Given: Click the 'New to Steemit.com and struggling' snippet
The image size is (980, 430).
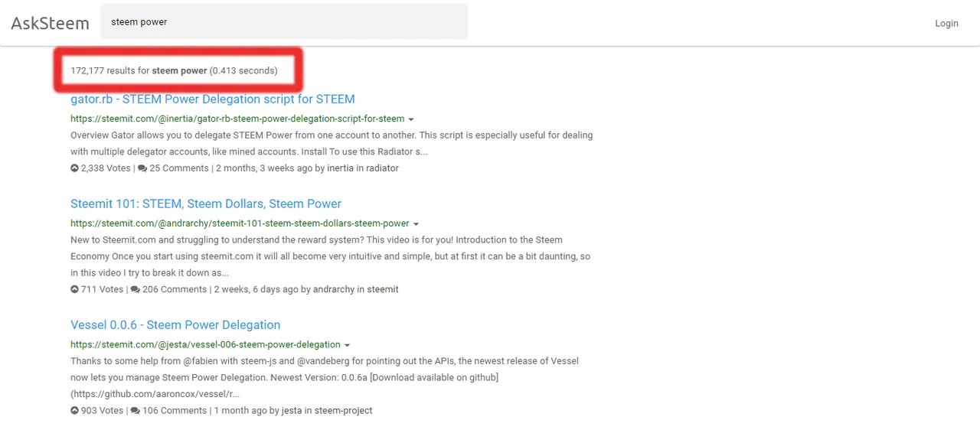Looking at the screenshot, I should tap(331, 256).
